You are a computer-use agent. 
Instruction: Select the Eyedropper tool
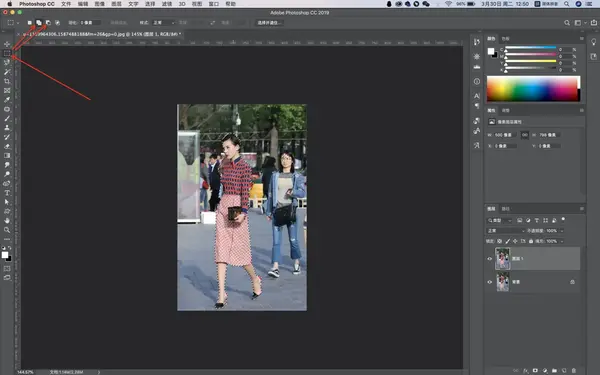pos(7,99)
